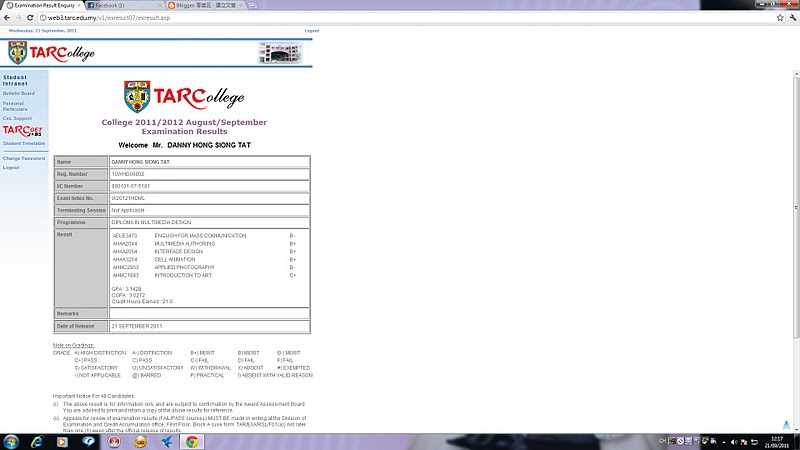This screenshot has width=800, height=450.
Task: Open Windows Media Player from taskbar
Action: point(62,442)
